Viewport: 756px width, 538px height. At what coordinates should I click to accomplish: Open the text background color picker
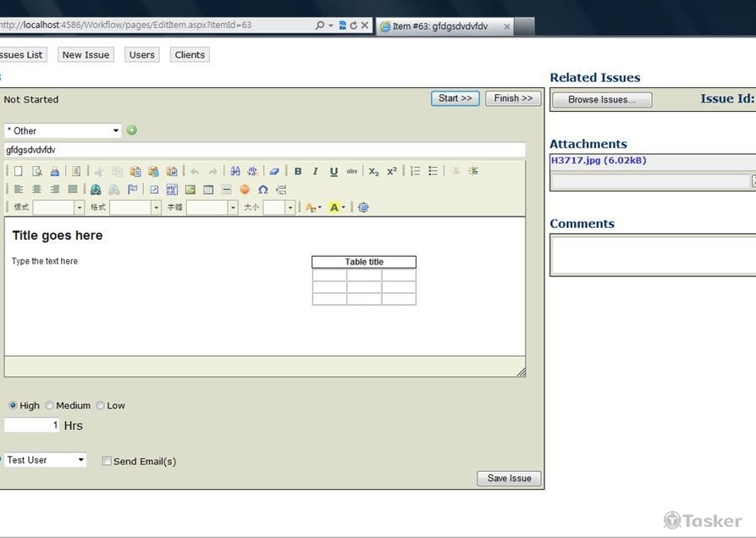pyautogui.click(x=336, y=208)
